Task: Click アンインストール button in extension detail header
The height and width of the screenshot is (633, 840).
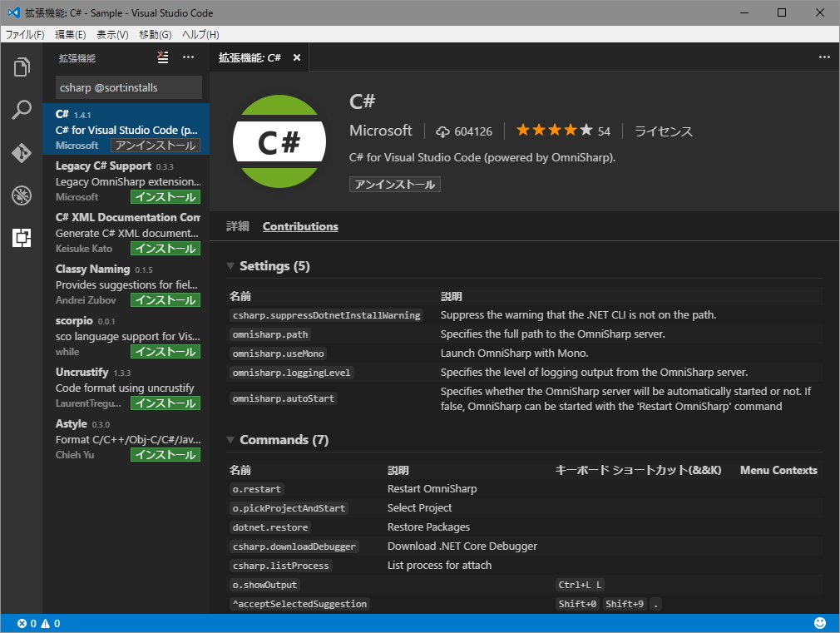Action: click(395, 185)
